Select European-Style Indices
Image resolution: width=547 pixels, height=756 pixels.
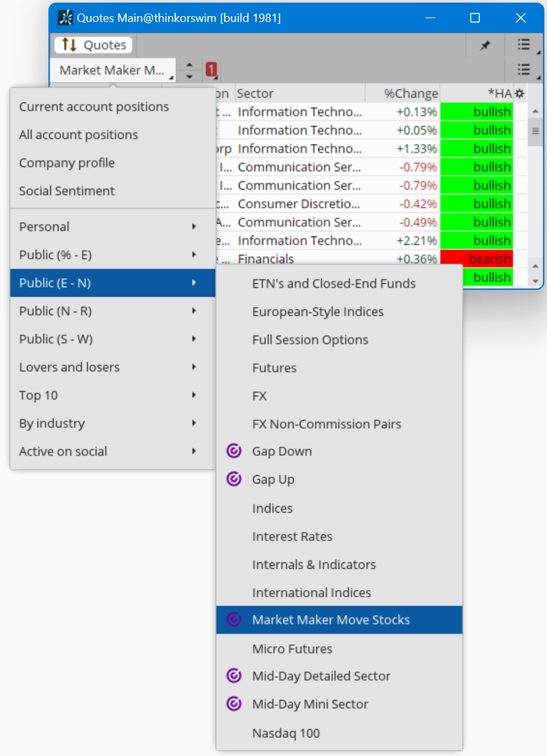(x=339, y=311)
